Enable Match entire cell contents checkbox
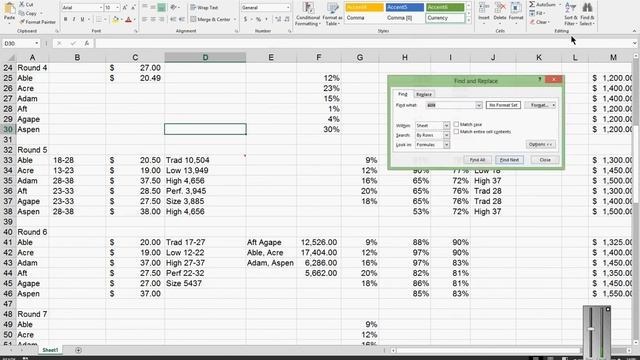Viewport: 640px width, 360px height. 456,131
